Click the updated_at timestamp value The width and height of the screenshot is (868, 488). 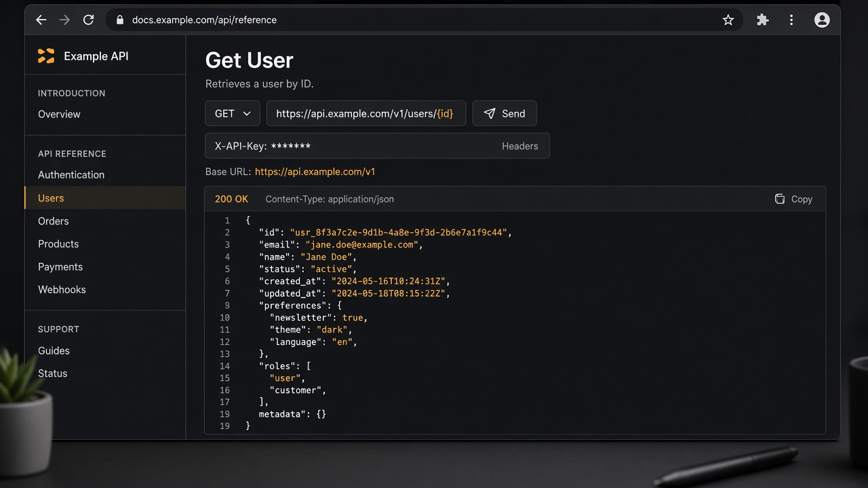(388, 293)
